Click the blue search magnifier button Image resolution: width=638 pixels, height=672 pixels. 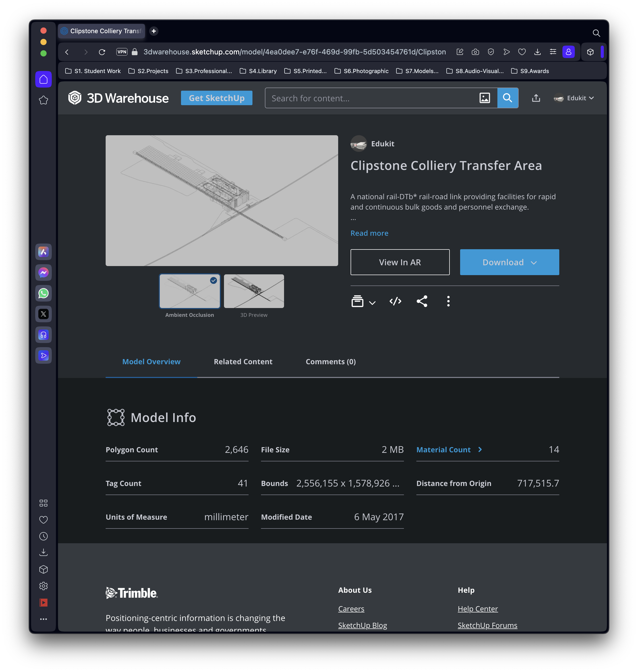tap(508, 98)
